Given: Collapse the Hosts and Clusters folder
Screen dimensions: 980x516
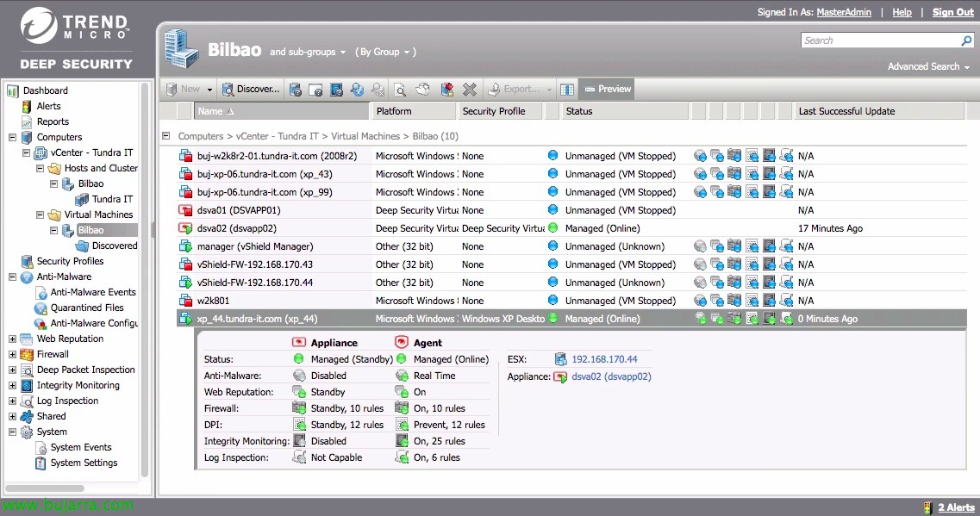Looking at the screenshot, I should (40, 169).
